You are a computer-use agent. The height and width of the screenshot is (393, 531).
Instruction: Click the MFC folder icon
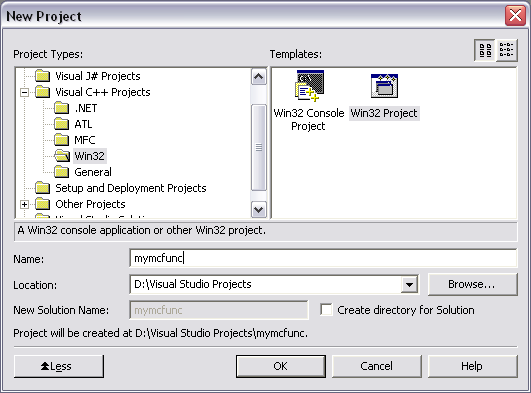(62, 140)
